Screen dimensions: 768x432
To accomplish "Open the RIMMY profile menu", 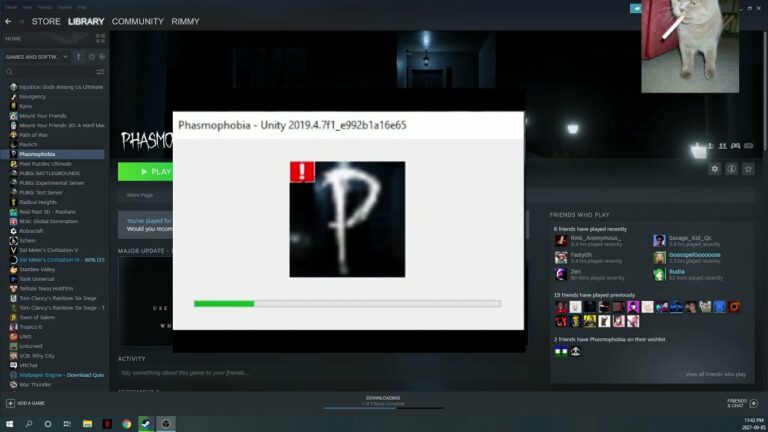I will (185, 22).
